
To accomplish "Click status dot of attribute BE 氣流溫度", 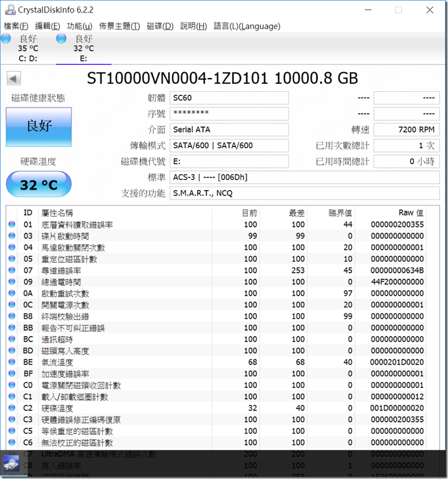I will [12, 362].
